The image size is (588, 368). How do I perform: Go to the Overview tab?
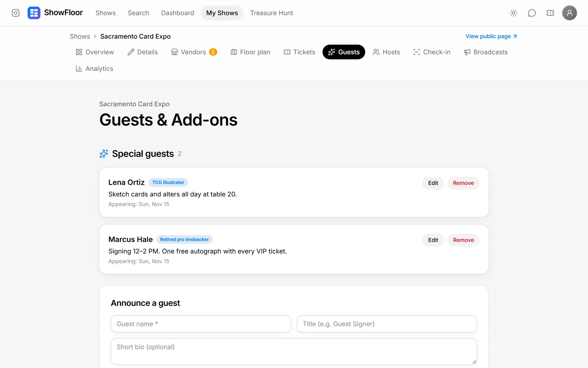coord(95,52)
